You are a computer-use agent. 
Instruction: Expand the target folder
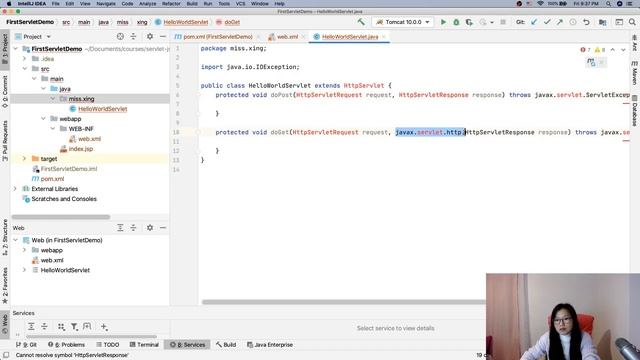[x=24, y=159]
